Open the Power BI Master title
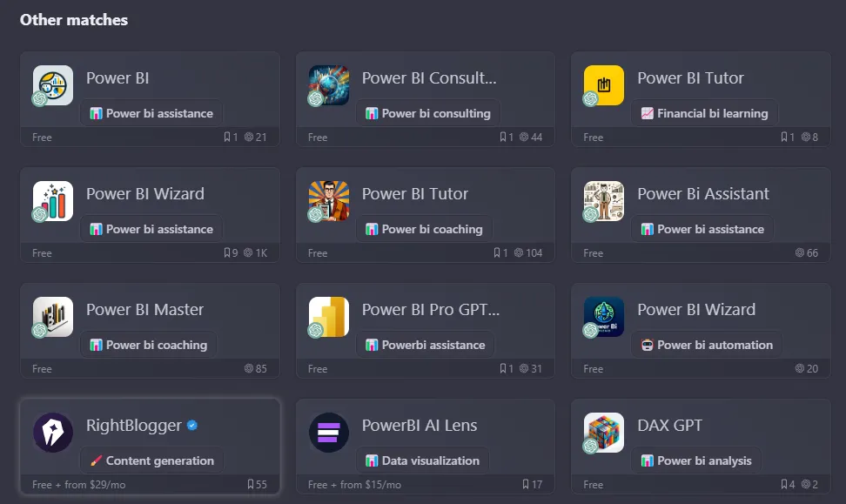 tap(144, 309)
